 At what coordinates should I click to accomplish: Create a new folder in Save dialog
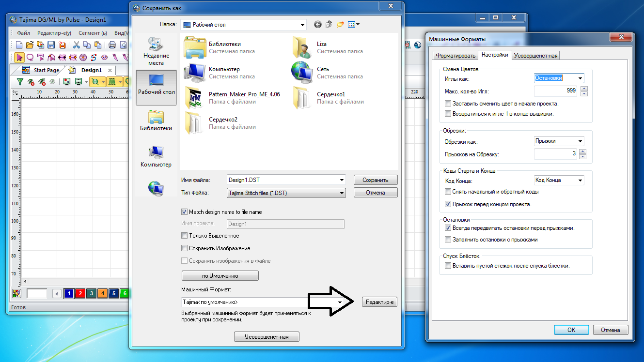[x=340, y=24]
